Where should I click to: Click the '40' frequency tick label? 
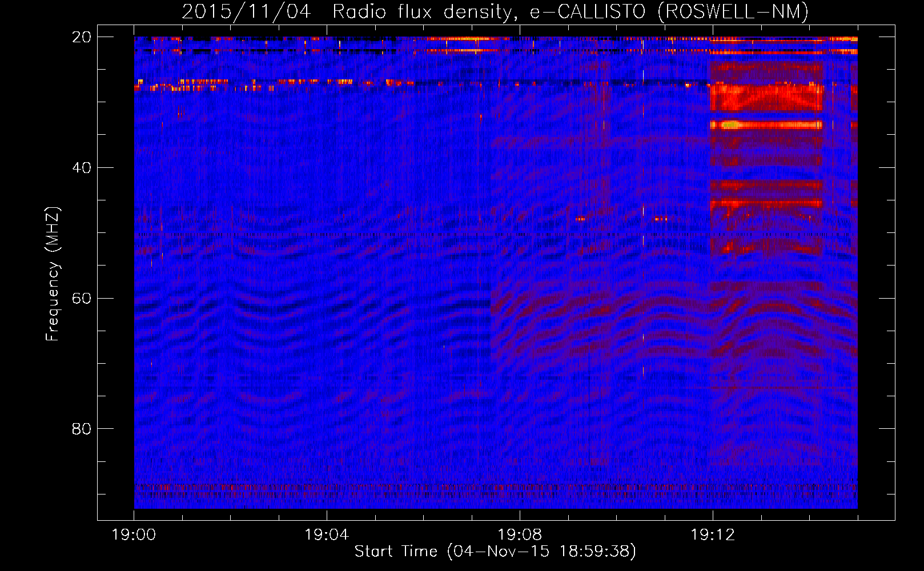click(82, 168)
